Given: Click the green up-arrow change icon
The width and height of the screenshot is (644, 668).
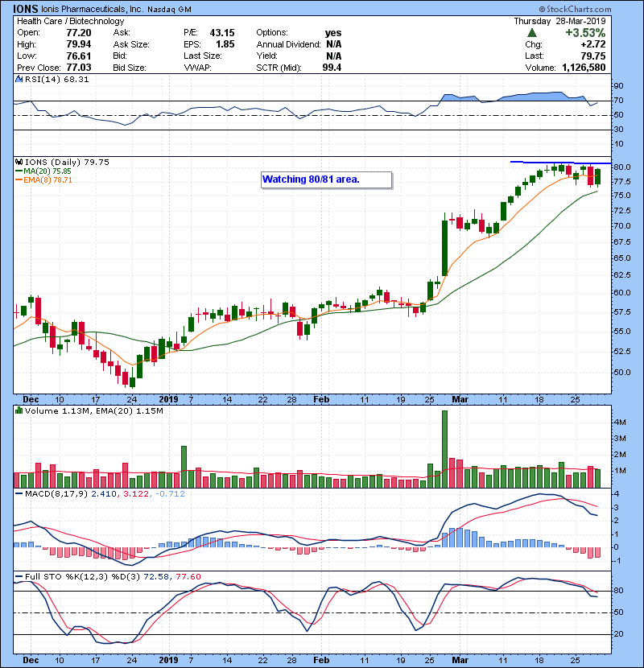Looking at the screenshot, I should click(x=532, y=32).
